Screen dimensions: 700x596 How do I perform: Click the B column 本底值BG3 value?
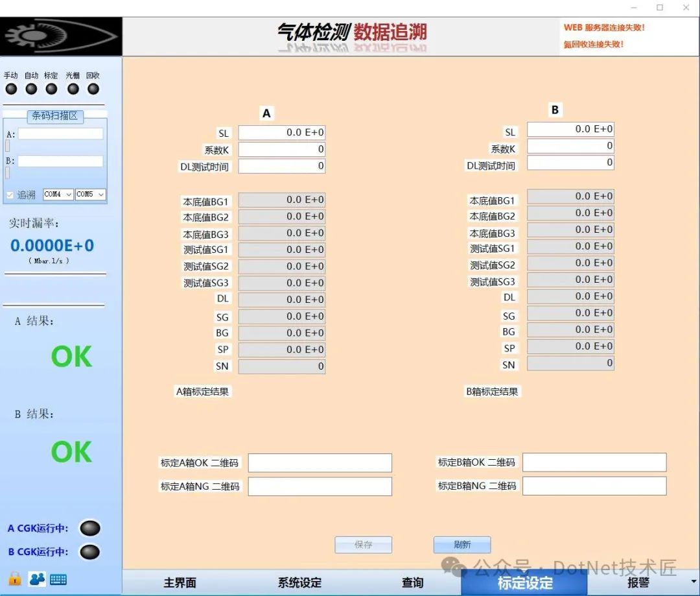tap(570, 230)
